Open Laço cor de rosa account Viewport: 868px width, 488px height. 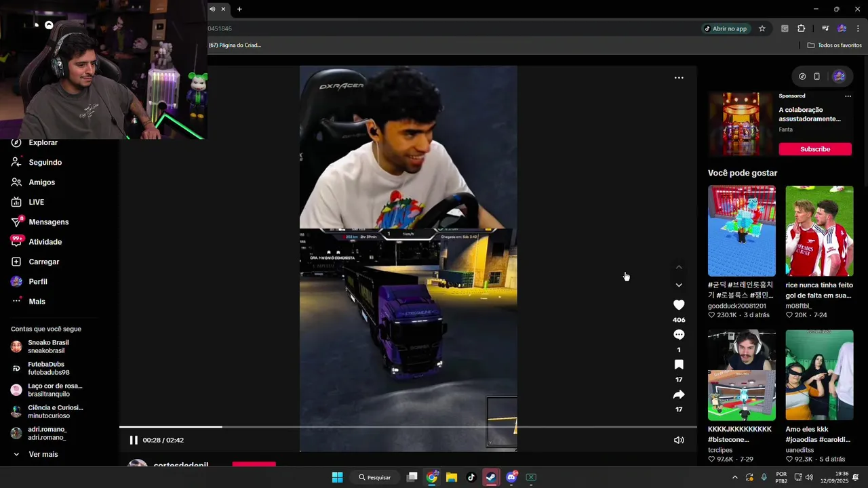pyautogui.click(x=47, y=390)
